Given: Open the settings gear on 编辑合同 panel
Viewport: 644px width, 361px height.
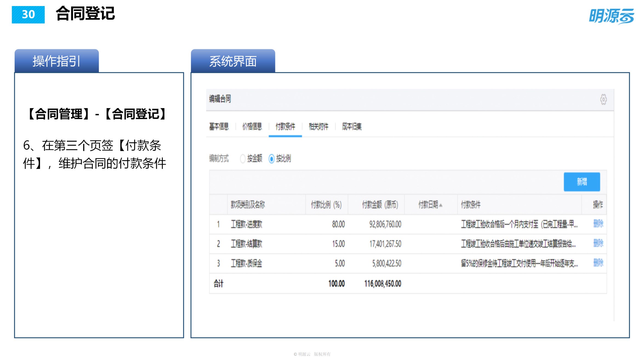Looking at the screenshot, I should [x=603, y=99].
